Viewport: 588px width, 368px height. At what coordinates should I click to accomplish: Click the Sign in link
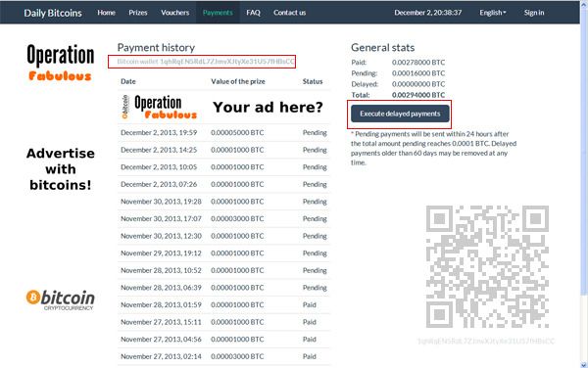(534, 13)
